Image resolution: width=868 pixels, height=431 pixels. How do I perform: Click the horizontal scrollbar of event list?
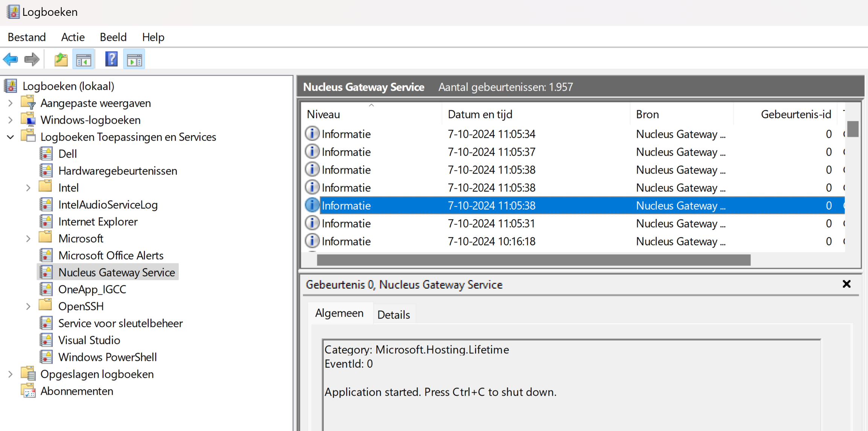pyautogui.click(x=533, y=260)
